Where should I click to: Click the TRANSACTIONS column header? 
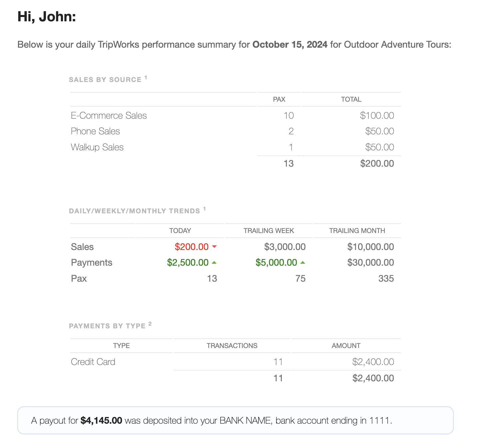[232, 346]
